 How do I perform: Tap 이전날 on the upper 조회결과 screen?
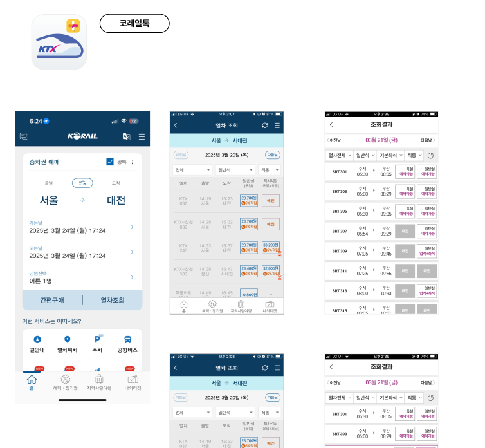pos(334,140)
